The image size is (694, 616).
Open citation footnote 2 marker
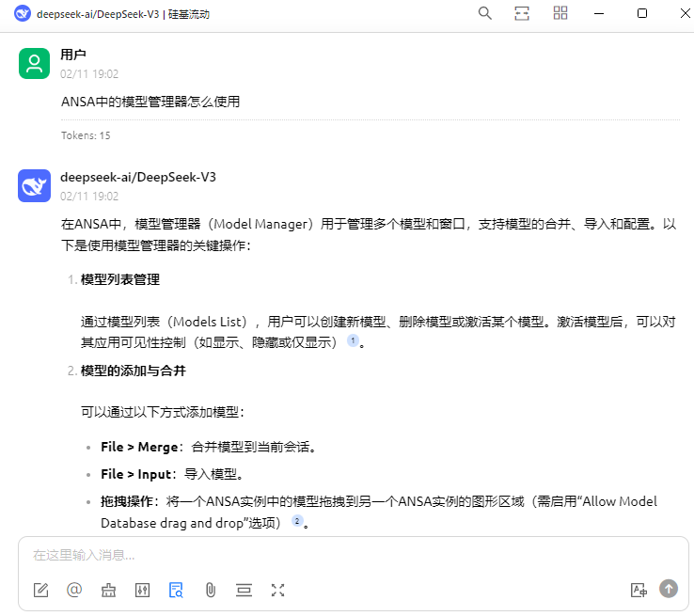tap(297, 521)
